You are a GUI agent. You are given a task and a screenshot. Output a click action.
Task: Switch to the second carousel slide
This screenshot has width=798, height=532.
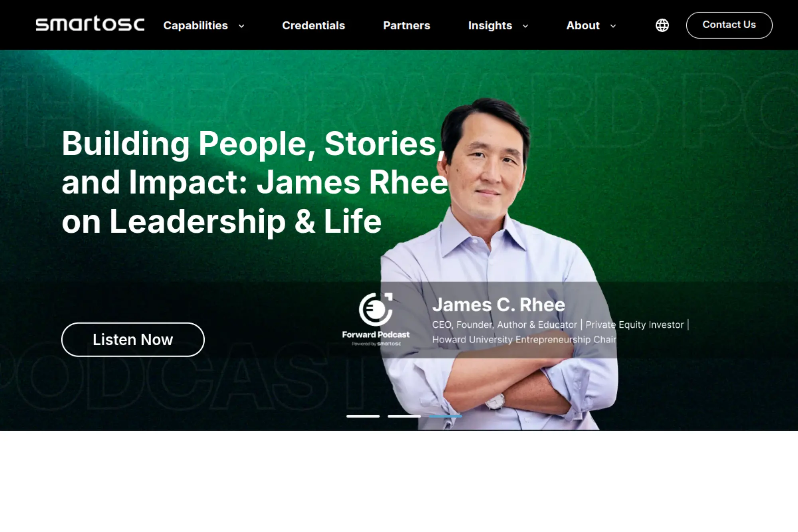[404, 416]
